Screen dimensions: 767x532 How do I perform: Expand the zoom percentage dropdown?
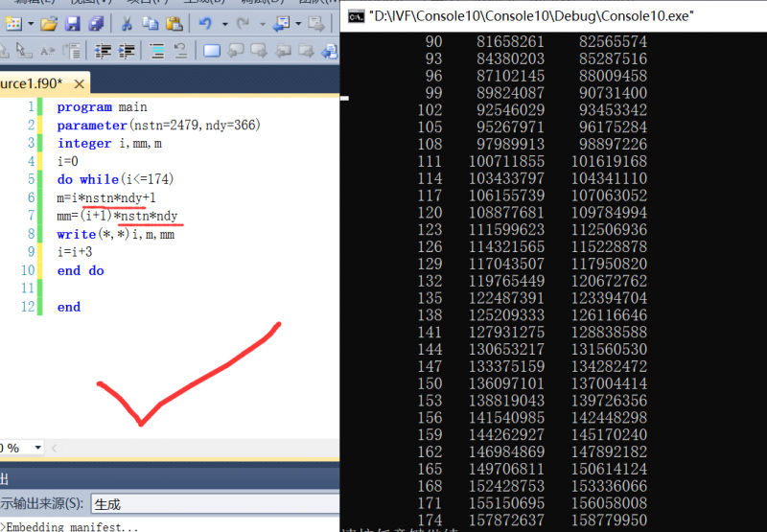click(37, 448)
